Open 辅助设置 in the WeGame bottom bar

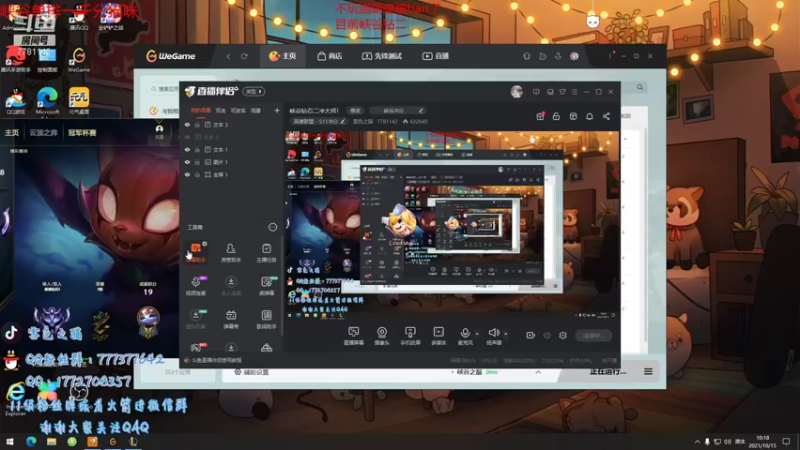(251, 372)
